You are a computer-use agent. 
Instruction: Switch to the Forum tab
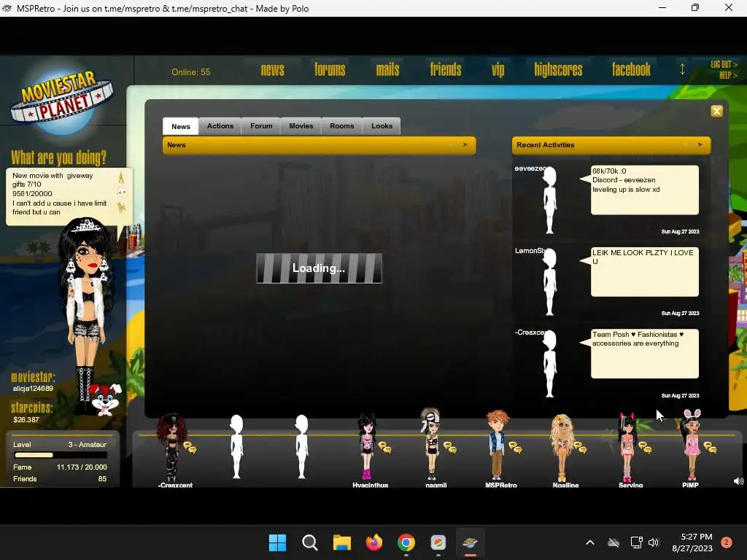point(261,125)
